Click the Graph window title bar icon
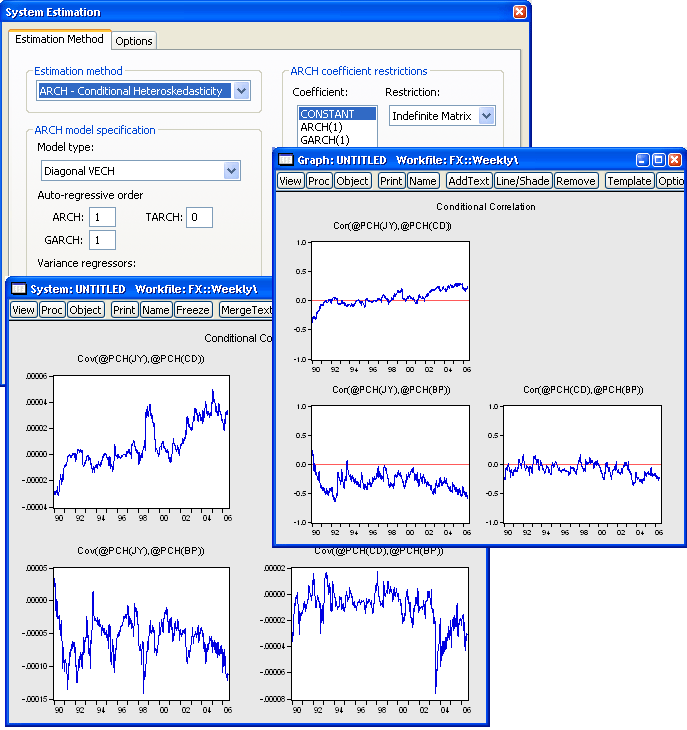 coord(285,160)
